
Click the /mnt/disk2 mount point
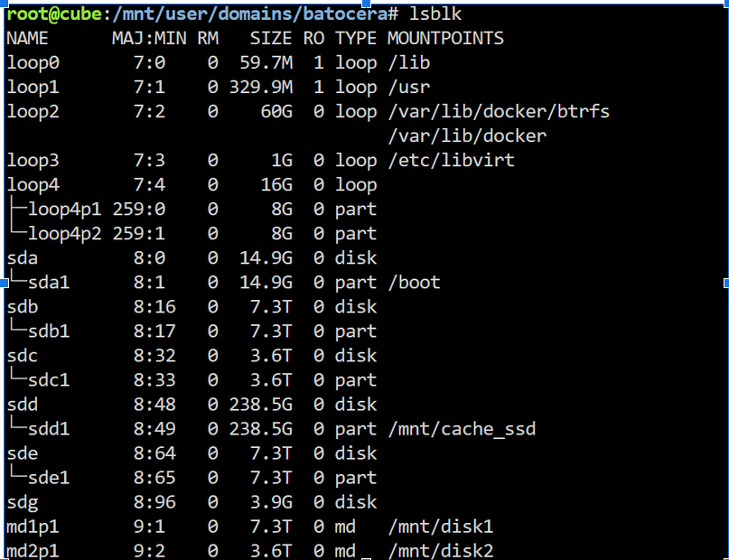[x=439, y=551]
